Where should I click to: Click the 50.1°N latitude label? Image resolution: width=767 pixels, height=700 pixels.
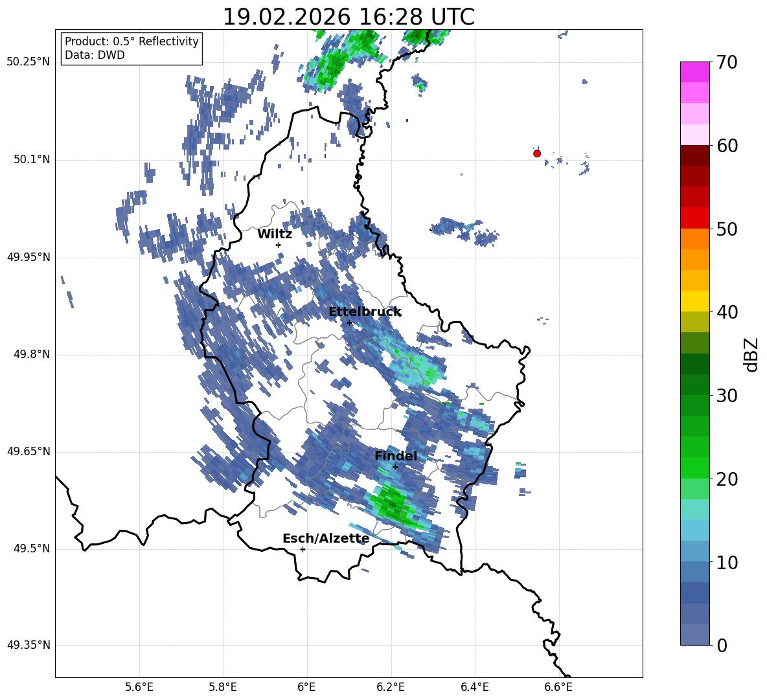[x=32, y=159]
